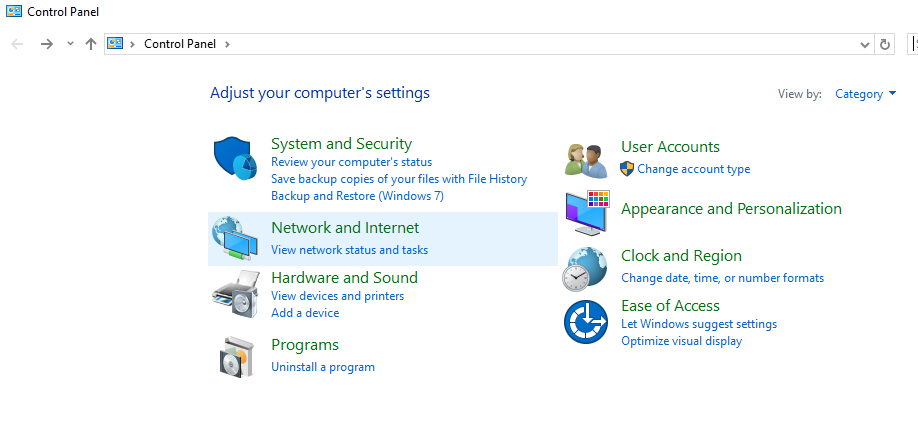Open the Recent locations dropdown arrow
Viewport: 918px width, 441px height.
70,44
